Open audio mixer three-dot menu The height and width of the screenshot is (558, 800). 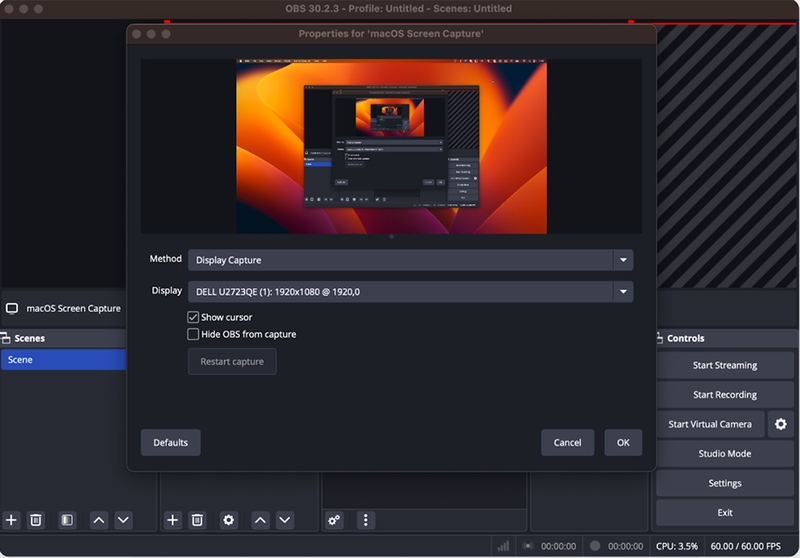coord(365,520)
